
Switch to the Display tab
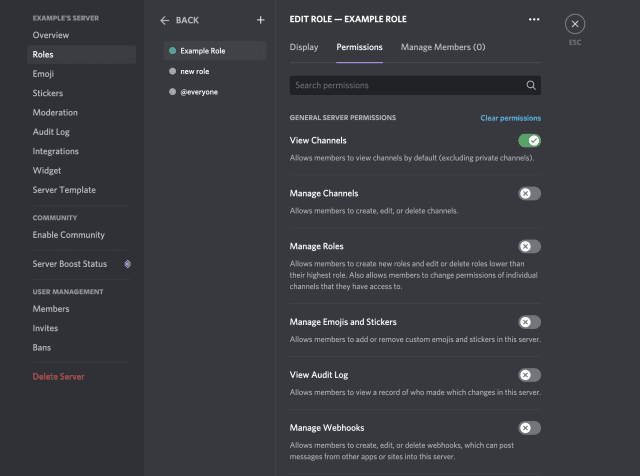coord(304,47)
